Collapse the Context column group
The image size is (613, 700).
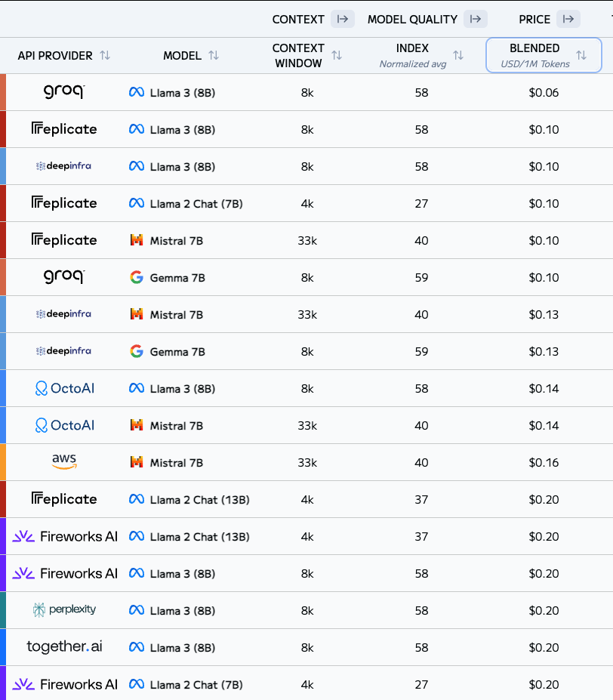coord(343,20)
